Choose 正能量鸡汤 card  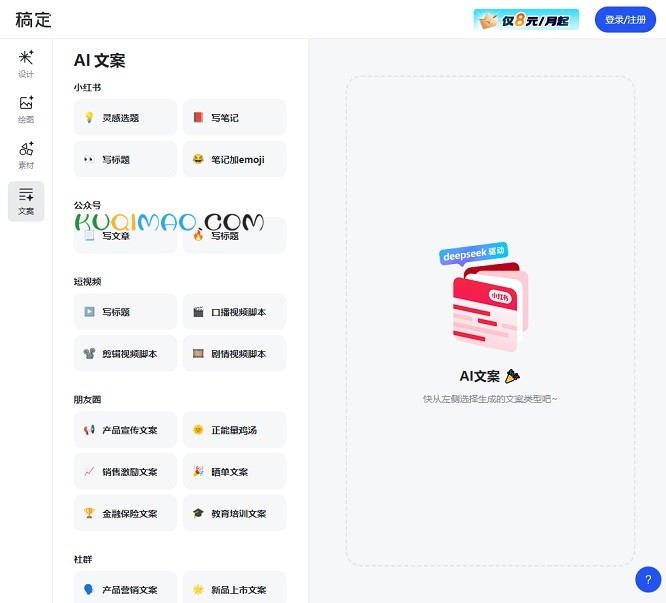(x=234, y=430)
